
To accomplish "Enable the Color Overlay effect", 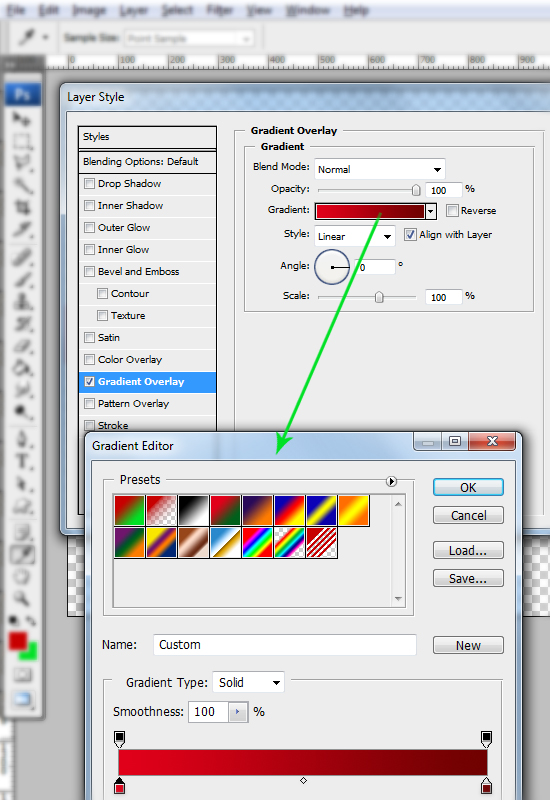I will click(89, 359).
